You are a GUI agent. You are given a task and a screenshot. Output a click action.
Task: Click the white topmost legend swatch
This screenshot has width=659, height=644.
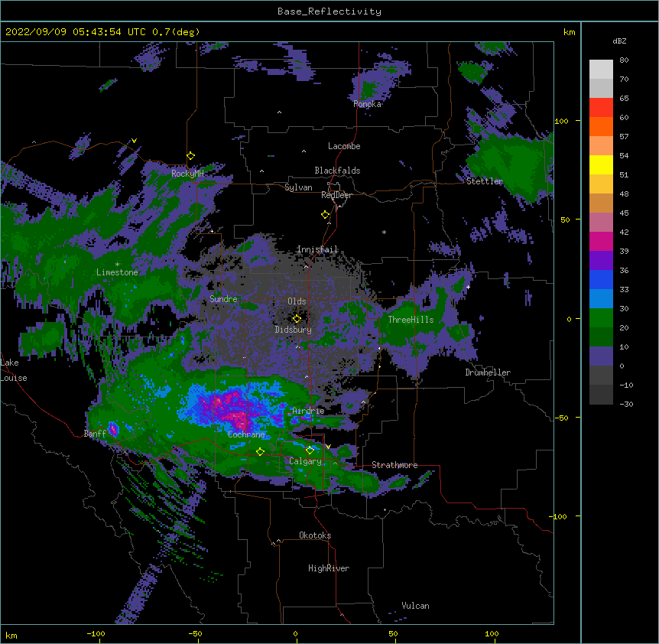601,70
